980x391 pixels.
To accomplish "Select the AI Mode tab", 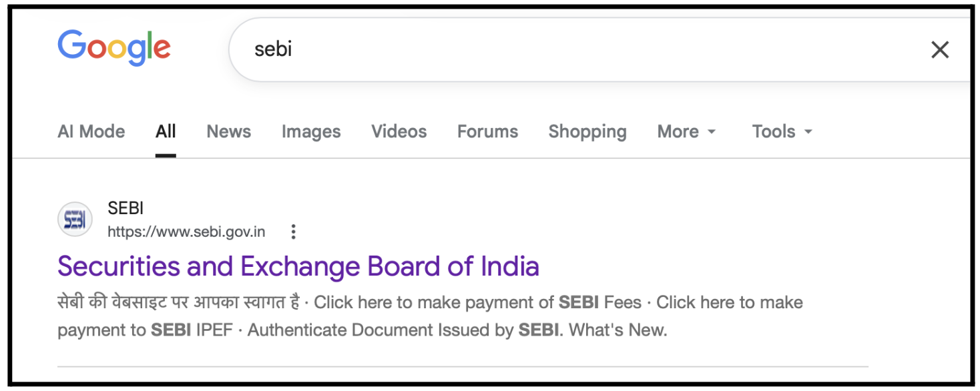I will pos(91,131).
